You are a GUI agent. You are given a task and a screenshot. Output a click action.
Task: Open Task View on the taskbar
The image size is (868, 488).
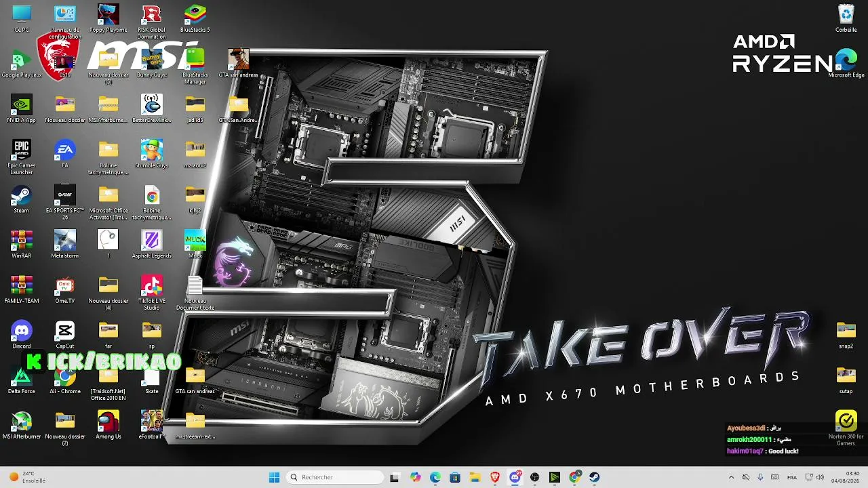(395, 477)
